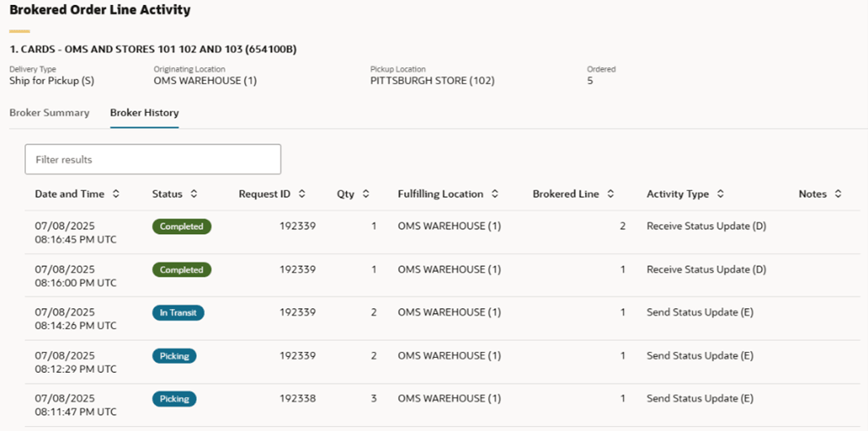Click Brokered Line value 2 in first row
This screenshot has height=431, width=868.
[622, 226]
